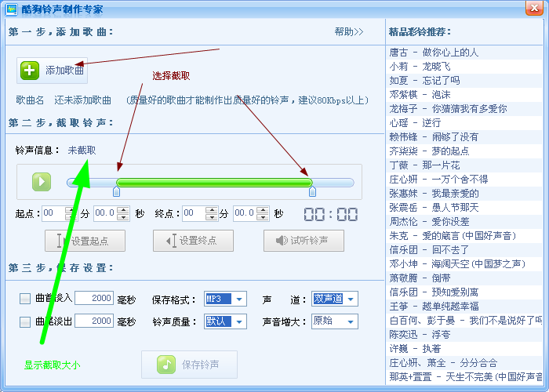Click the green selected range of the track bar
This screenshot has width=549, height=392.
coord(214,183)
